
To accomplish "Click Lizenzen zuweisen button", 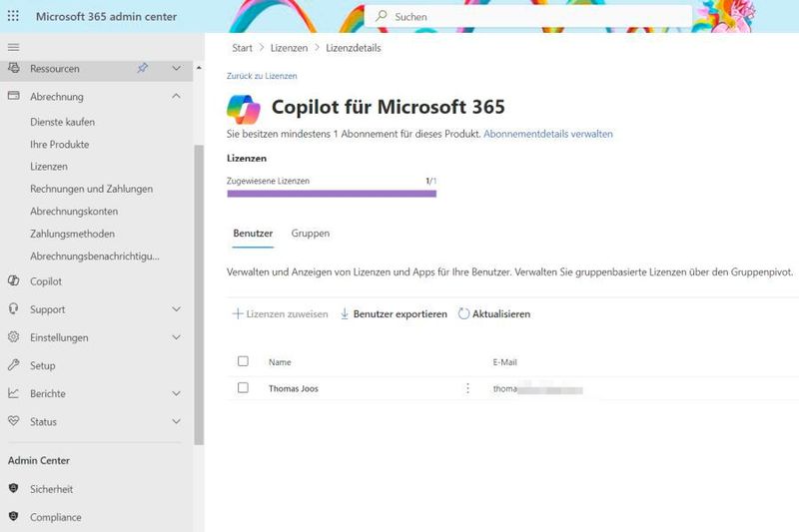I will (x=281, y=313).
